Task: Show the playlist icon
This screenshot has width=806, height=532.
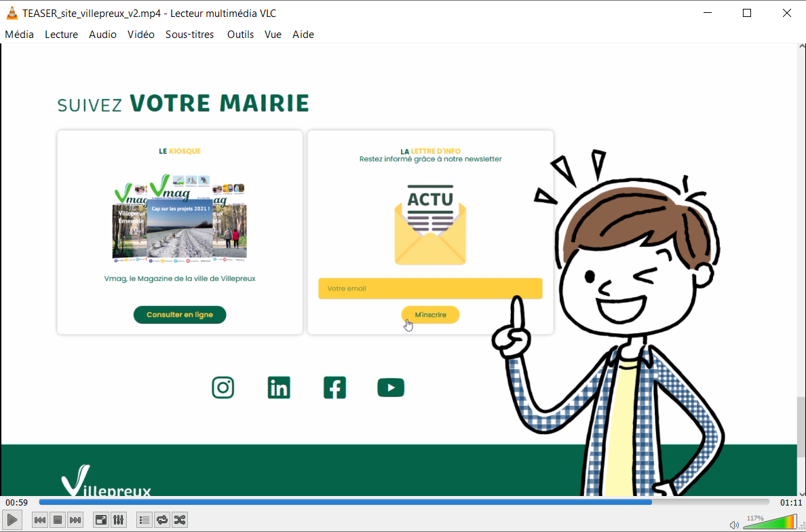Action: pyautogui.click(x=144, y=520)
